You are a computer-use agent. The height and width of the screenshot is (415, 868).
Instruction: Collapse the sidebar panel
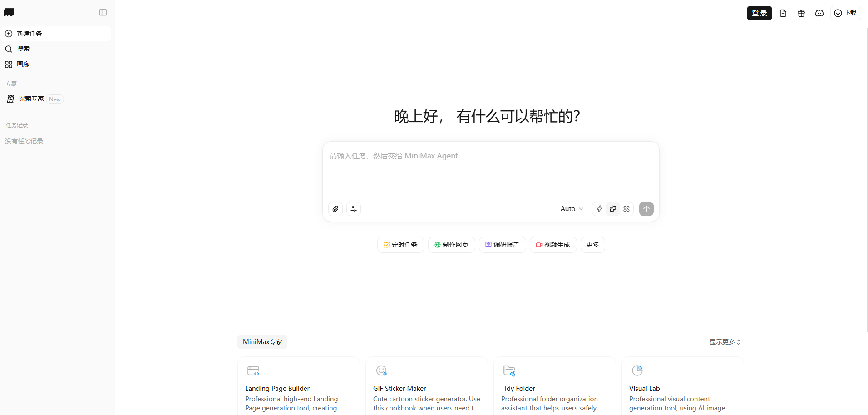103,13
